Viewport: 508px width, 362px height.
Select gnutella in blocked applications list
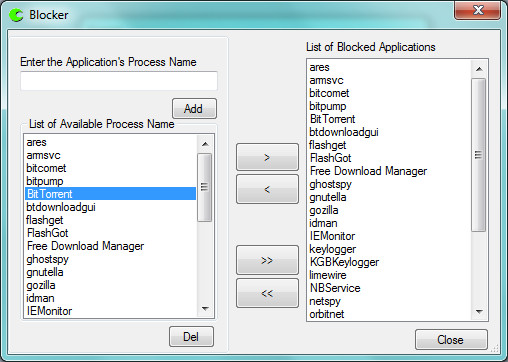tap(389, 197)
